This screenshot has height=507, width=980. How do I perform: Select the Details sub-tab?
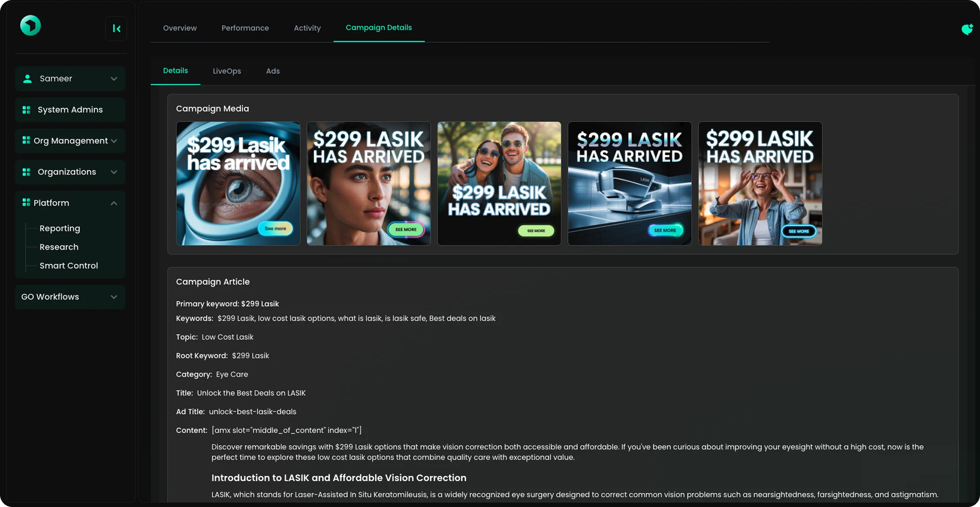[175, 70]
